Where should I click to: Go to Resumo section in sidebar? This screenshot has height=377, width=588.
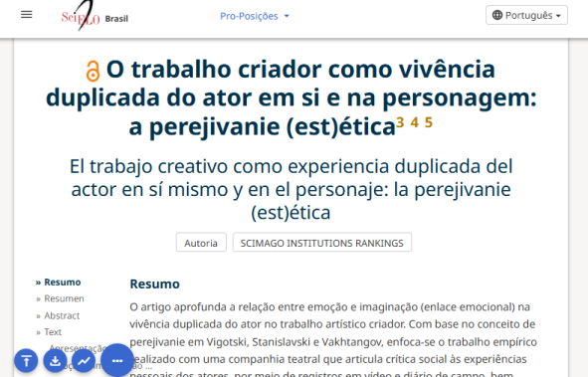pyautogui.click(x=63, y=283)
